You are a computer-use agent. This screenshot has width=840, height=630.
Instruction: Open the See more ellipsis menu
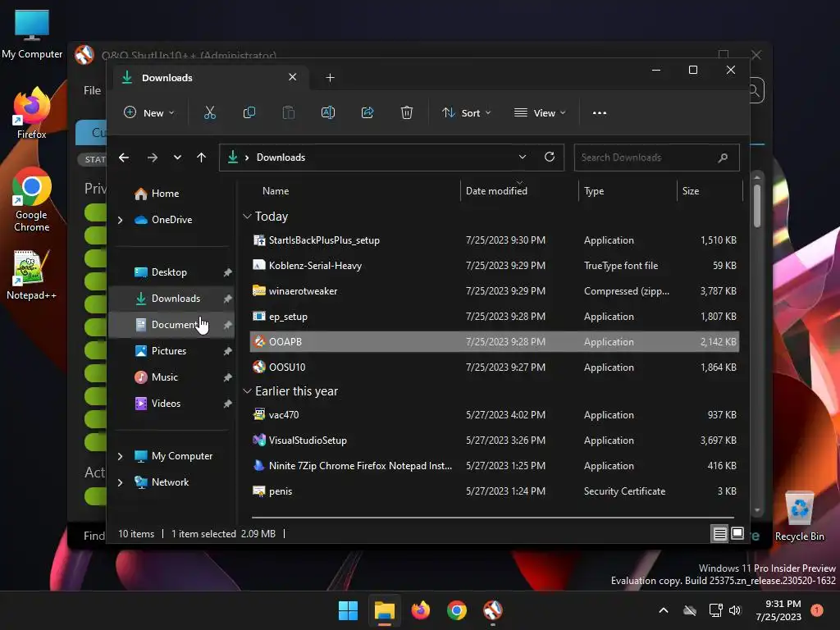pos(600,113)
